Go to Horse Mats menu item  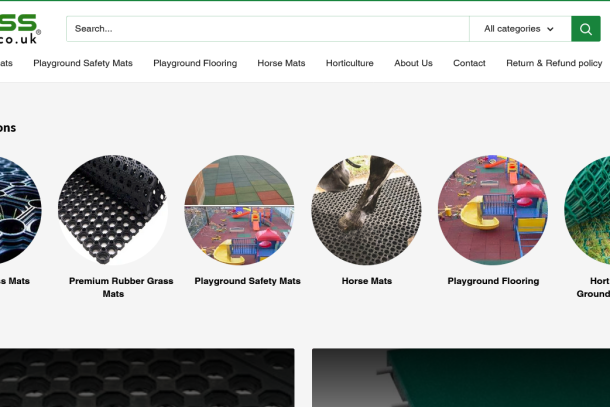click(281, 63)
